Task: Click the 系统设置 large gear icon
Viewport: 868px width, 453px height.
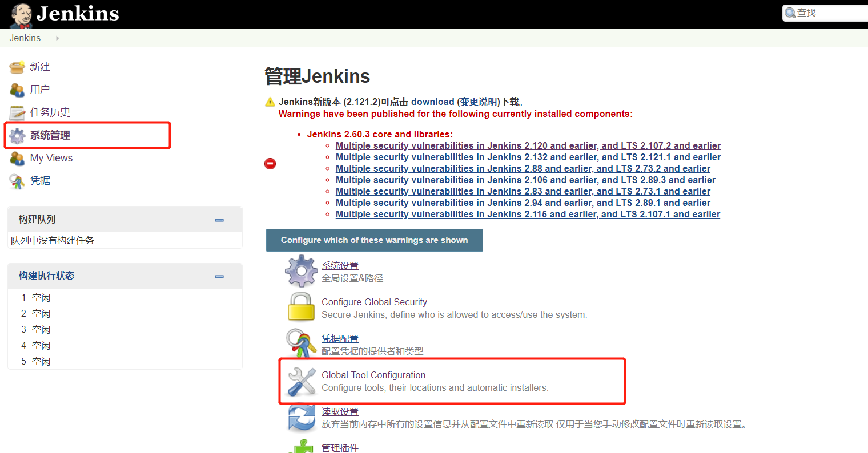Action: [301, 271]
